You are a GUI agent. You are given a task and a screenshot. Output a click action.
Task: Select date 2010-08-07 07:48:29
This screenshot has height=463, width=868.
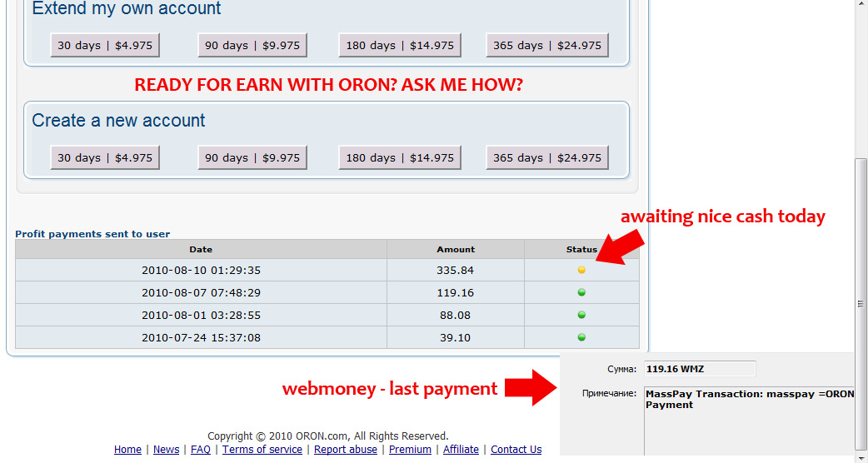[201, 292]
